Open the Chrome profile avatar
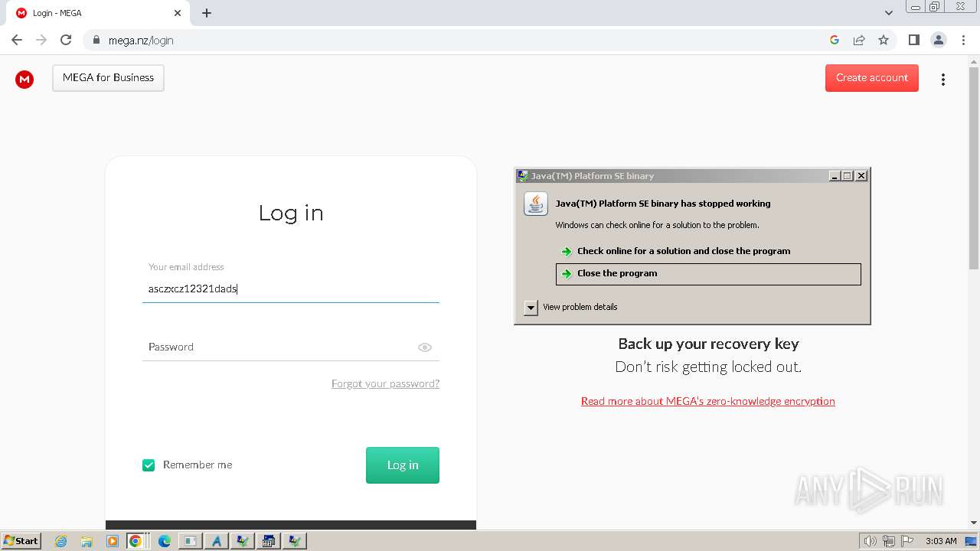 tap(939, 40)
